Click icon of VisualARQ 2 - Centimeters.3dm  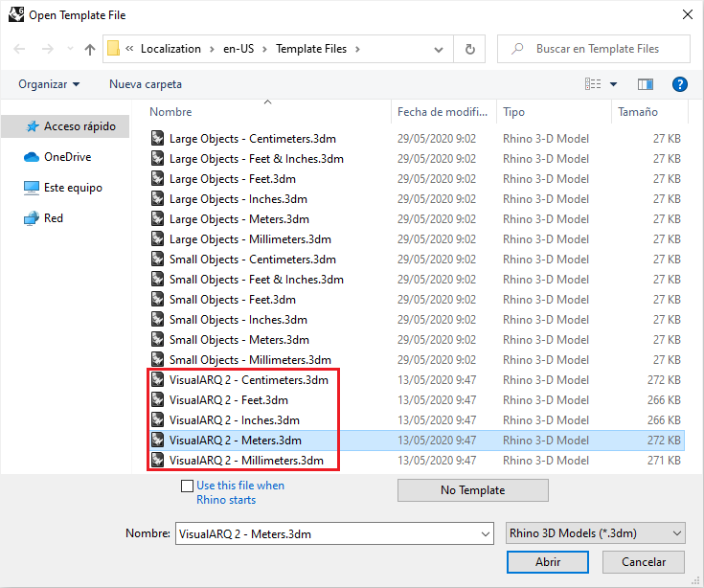click(158, 380)
